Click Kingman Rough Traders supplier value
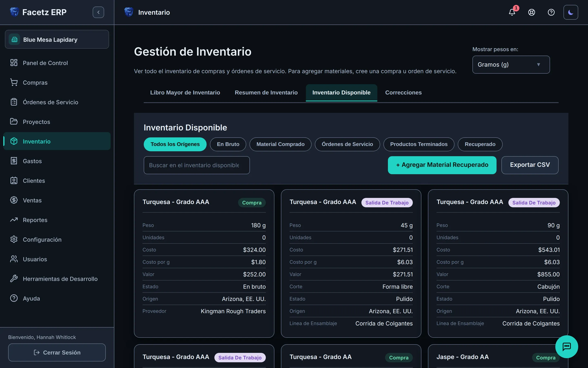The width and height of the screenshot is (588, 368). tap(233, 311)
